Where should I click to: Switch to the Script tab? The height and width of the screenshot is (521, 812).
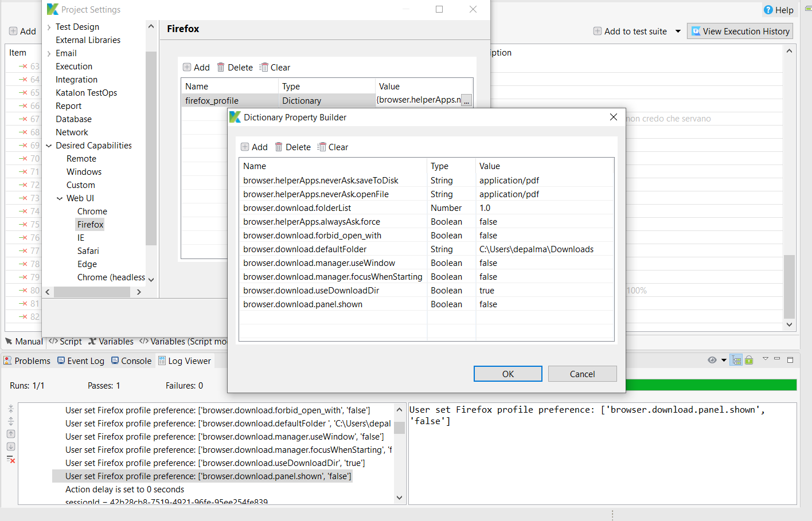65,342
